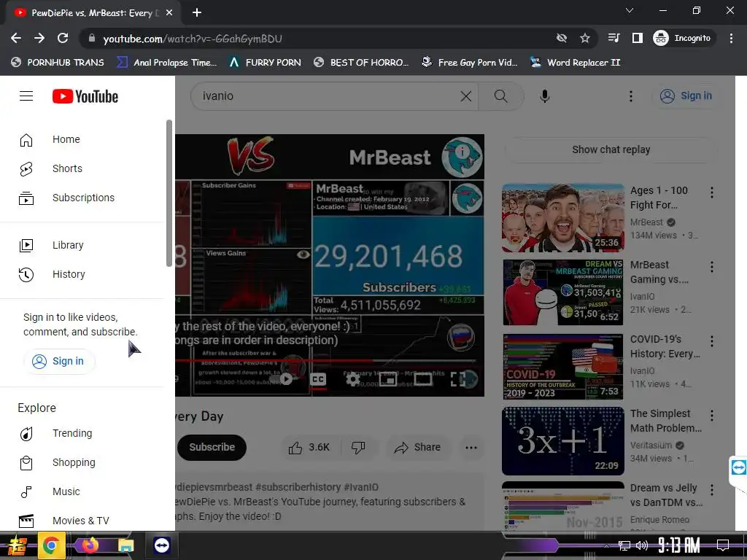747x560 pixels.
Task: Open tab search chevron
Action: pyautogui.click(x=630, y=10)
